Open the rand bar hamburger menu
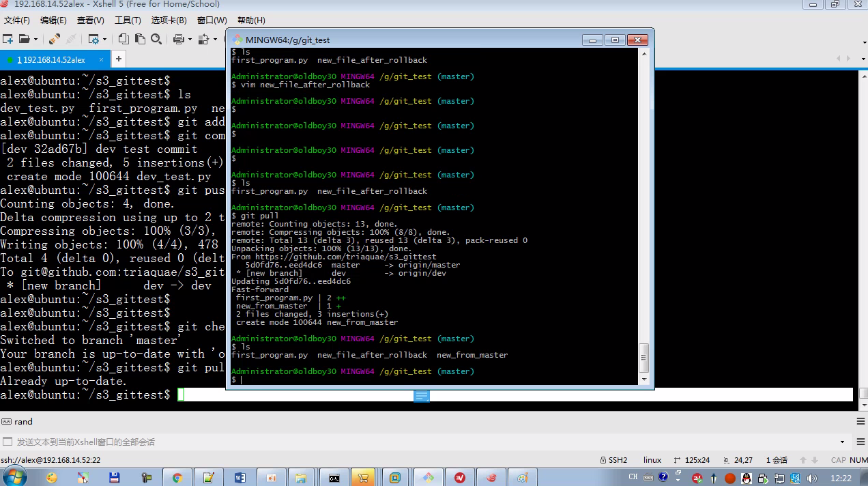Viewport: 868px width, 486px height. click(x=860, y=422)
